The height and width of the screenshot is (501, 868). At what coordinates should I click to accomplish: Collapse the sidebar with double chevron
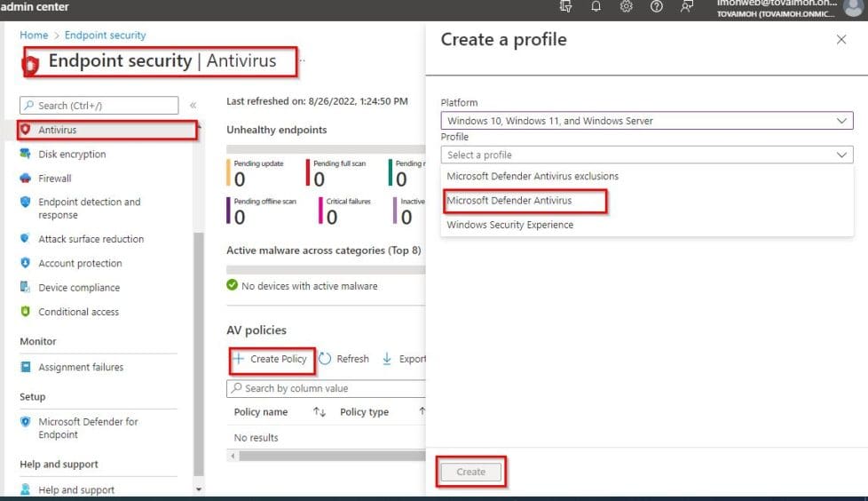pos(193,106)
